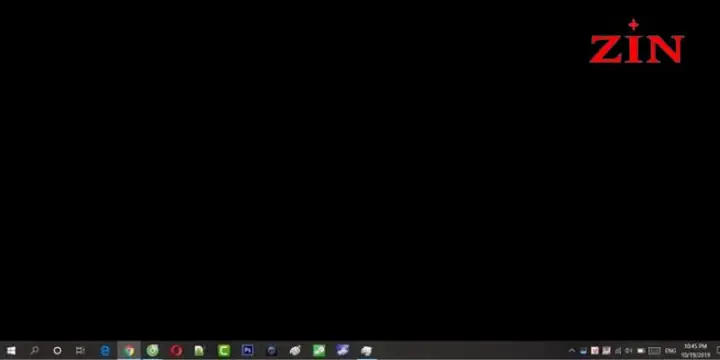Open Cortana circle icon on taskbar
720x360 pixels.
[57, 351]
